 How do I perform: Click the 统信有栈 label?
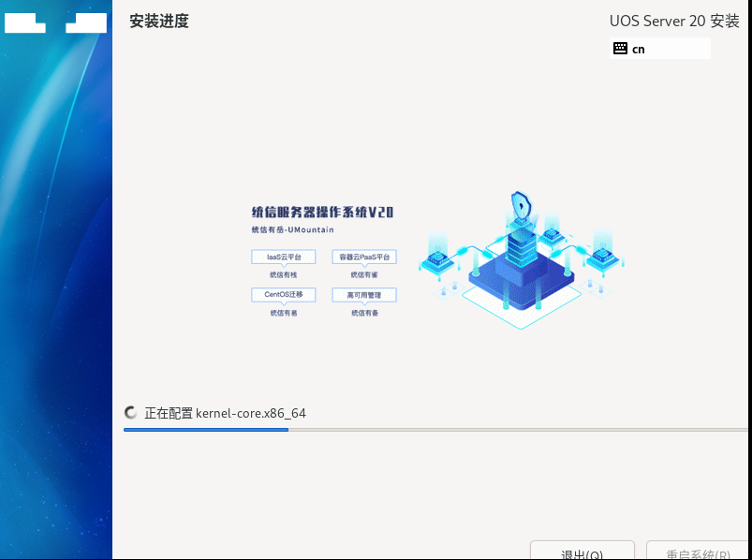point(284,274)
